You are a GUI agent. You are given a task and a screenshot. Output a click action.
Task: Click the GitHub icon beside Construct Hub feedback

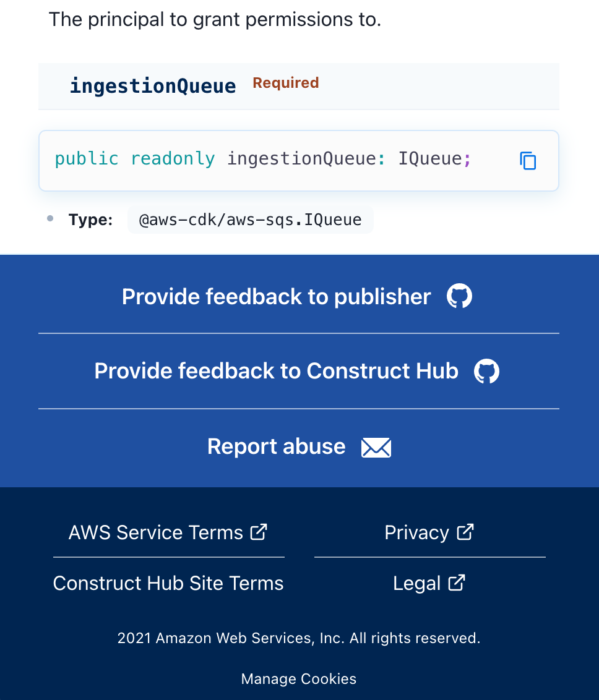(x=486, y=370)
